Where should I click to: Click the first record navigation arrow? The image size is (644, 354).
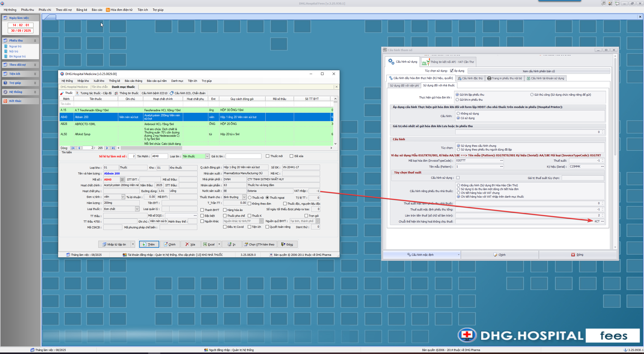[73, 148]
